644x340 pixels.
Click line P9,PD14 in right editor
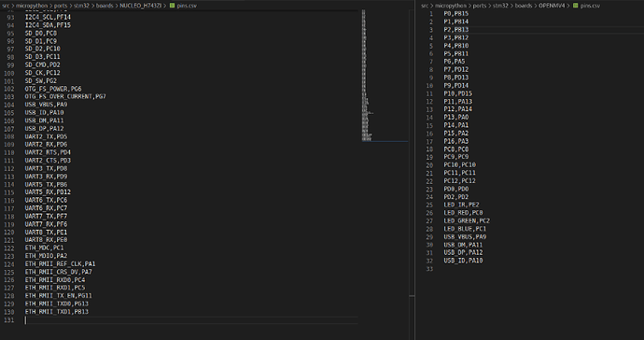click(x=455, y=86)
